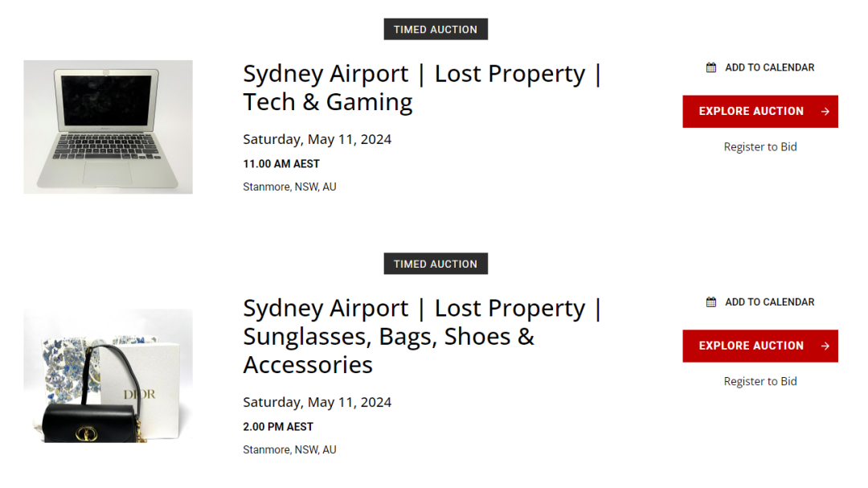
Task: Click calendar icon for Sunglasses, Bags auction
Action: tap(711, 302)
